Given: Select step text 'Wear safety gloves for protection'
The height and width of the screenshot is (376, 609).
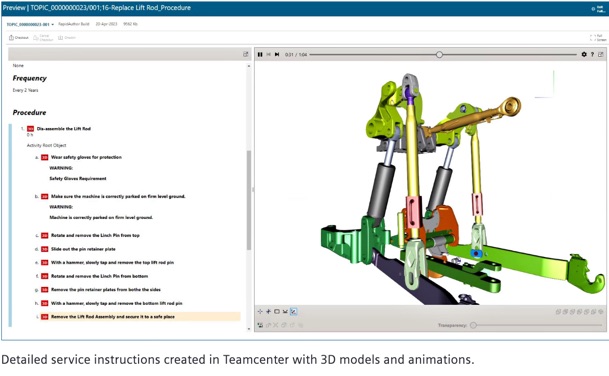Looking at the screenshot, I should tap(86, 157).
